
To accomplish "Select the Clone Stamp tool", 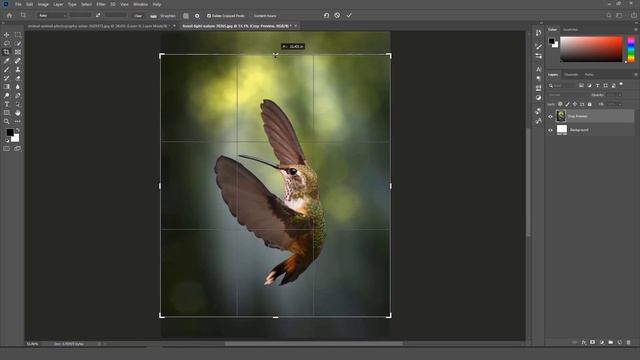I will click(x=18, y=69).
